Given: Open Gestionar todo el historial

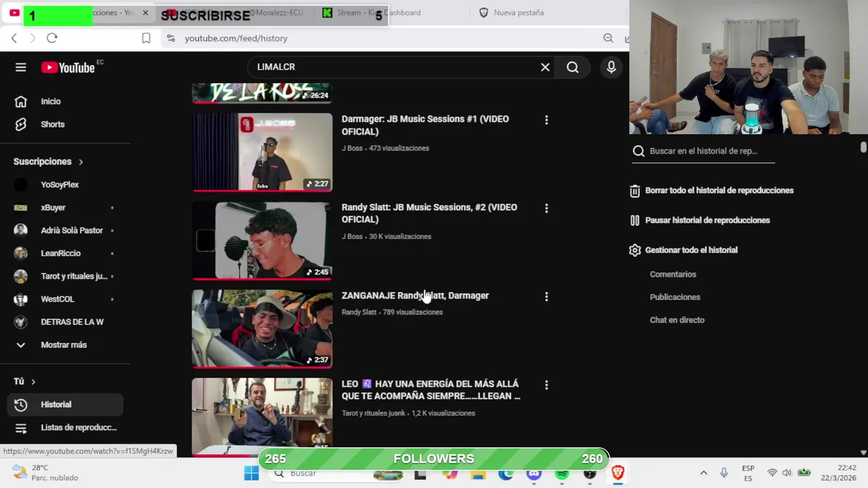Looking at the screenshot, I should click(x=683, y=250).
